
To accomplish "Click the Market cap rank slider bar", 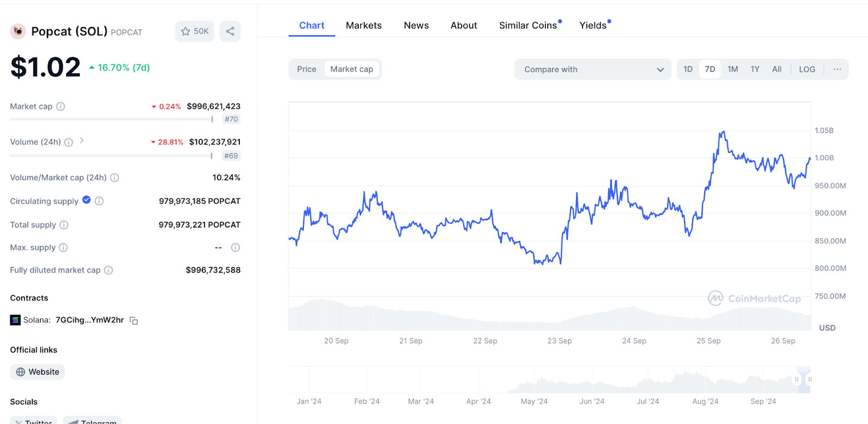I will (112, 119).
